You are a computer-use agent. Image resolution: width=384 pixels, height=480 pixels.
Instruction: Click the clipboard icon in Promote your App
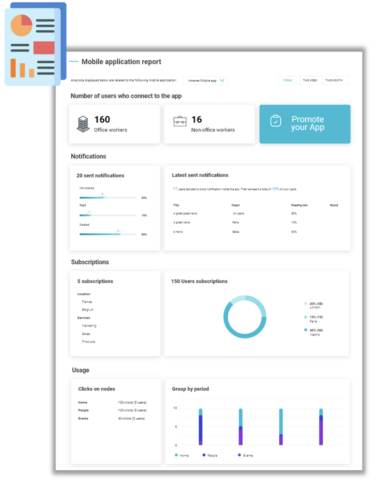276,121
